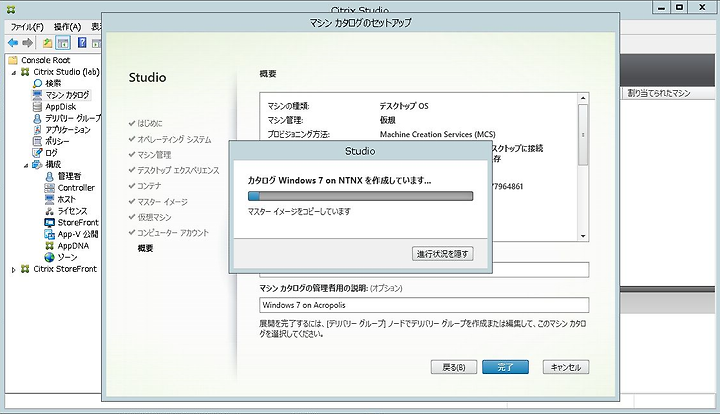The width and height of the screenshot is (720, 414).
Task: Go to the はじめに wizard step
Action: click(150, 123)
